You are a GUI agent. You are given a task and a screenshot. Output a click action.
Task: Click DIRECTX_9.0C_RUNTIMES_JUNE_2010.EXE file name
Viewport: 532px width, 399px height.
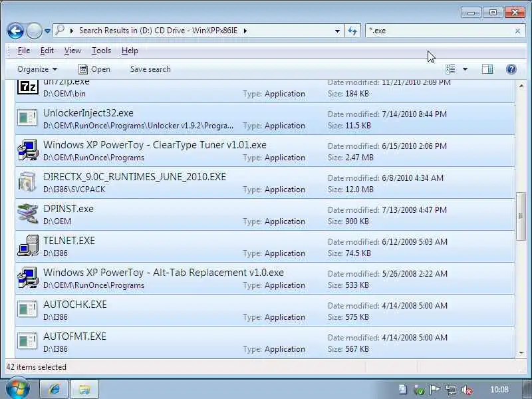point(134,177)
